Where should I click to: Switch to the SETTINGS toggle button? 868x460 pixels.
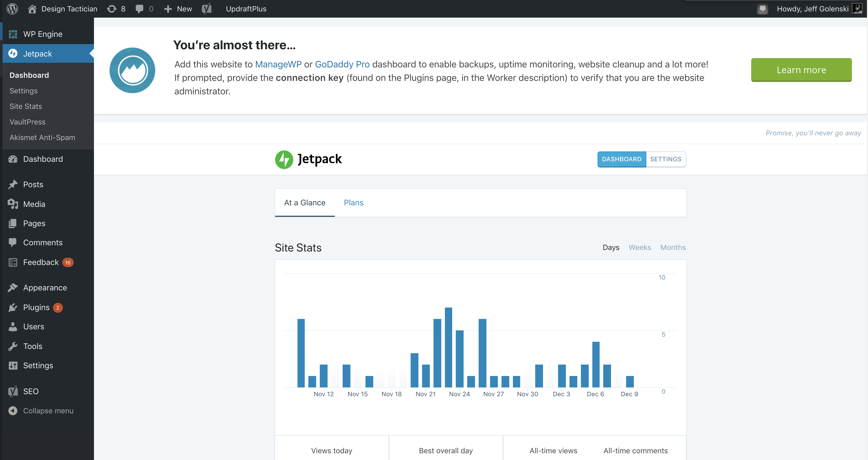[x=666, y=159]
